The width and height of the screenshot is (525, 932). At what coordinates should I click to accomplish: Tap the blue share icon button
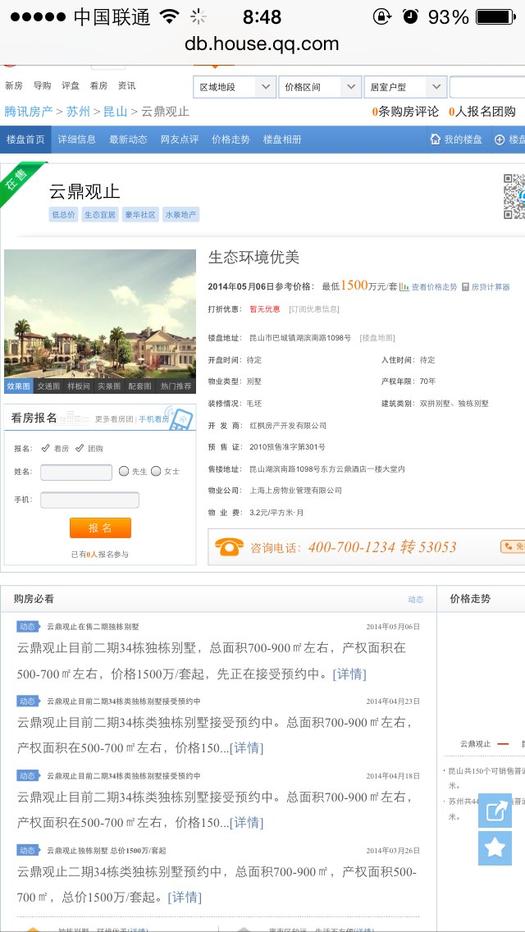tap(495, 811)
